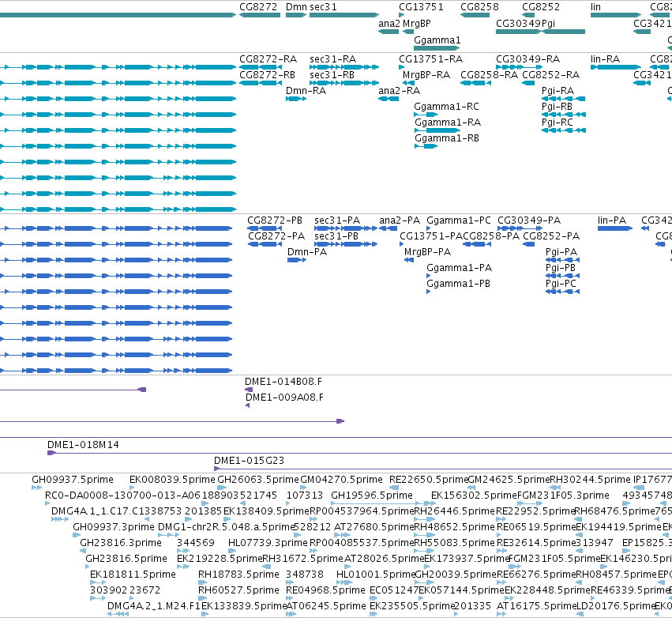This screenshot has height=618, width=672.
Task: Click the GH23816.3prime EST label
Action: [x=121, y=542]
